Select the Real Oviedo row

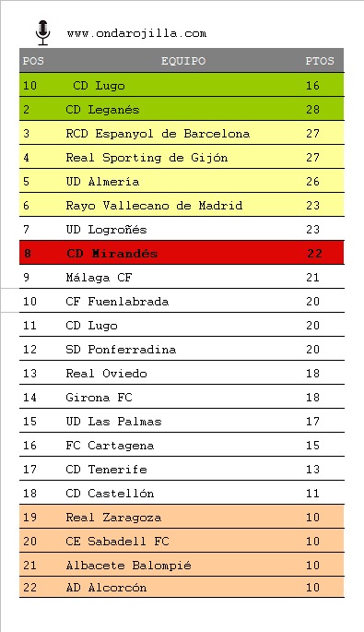point(182,374)
